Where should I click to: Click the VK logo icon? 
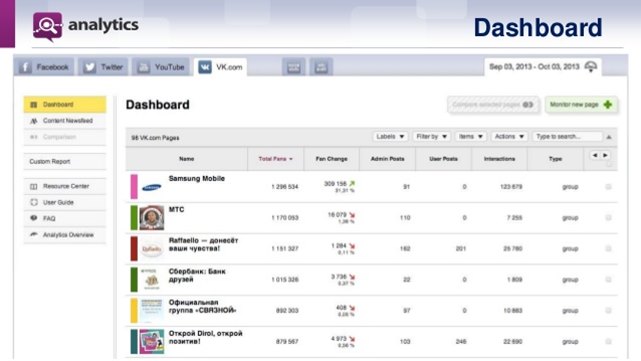205,67
